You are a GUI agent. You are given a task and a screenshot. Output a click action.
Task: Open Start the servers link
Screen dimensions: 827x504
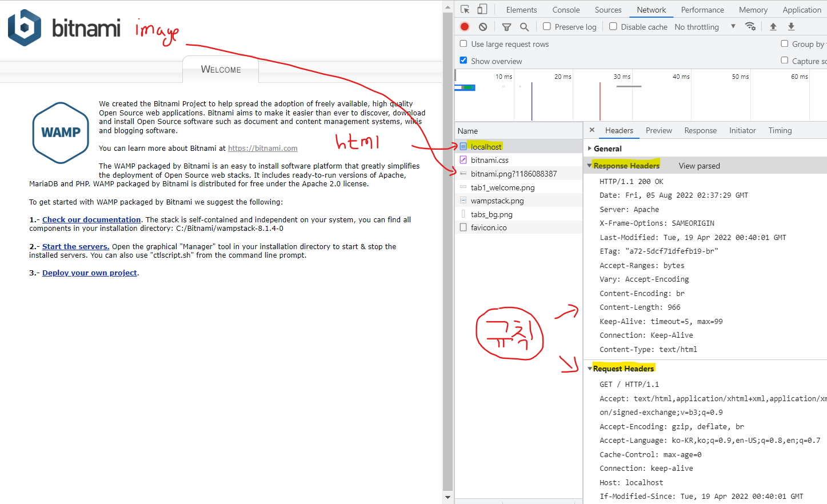[x=75, y=246]
